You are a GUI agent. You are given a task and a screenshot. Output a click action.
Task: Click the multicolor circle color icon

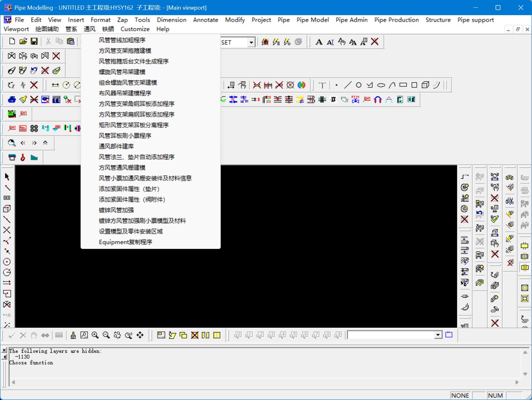301,85
